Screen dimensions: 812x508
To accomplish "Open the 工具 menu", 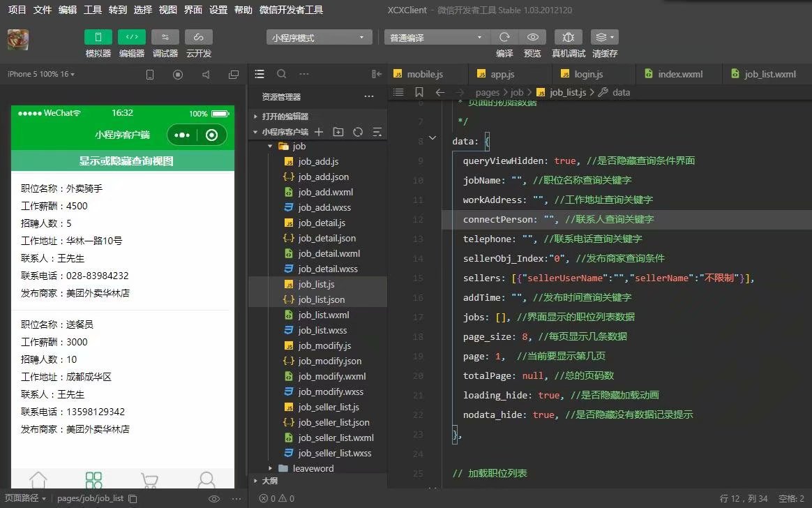I will pyautogui.click(x=93, y=10).
